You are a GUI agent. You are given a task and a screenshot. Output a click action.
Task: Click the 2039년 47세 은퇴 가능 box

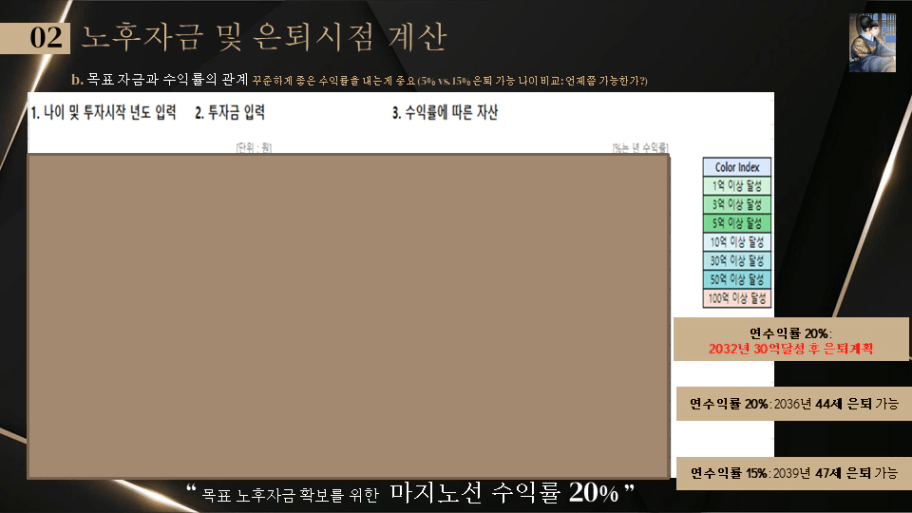pos(794,473)
